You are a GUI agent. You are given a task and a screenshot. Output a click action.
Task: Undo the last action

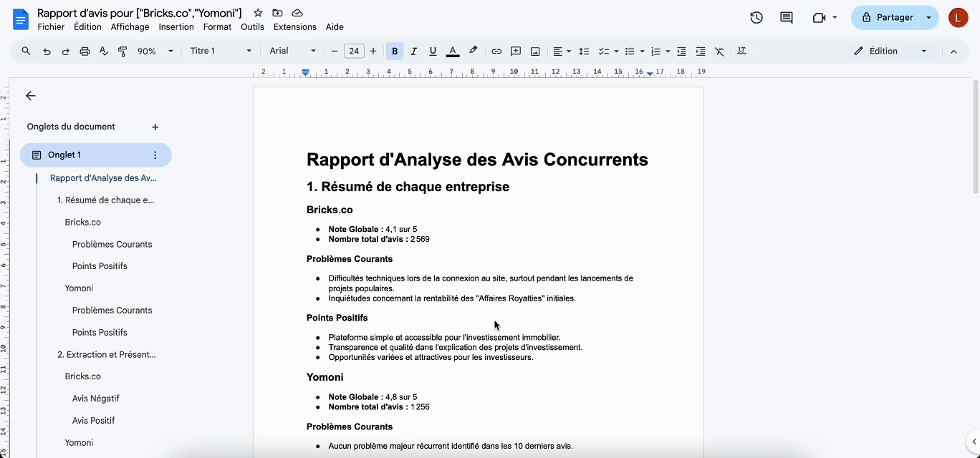47,51
